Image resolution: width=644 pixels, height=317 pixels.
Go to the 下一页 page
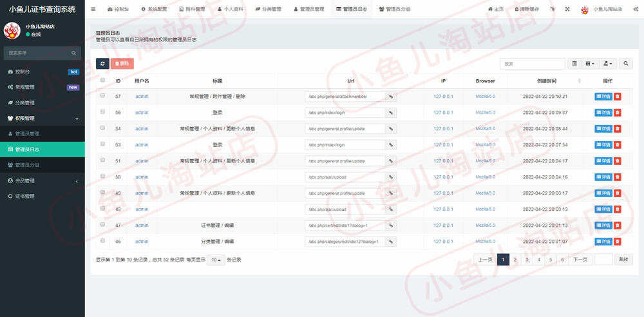point(580,260)
